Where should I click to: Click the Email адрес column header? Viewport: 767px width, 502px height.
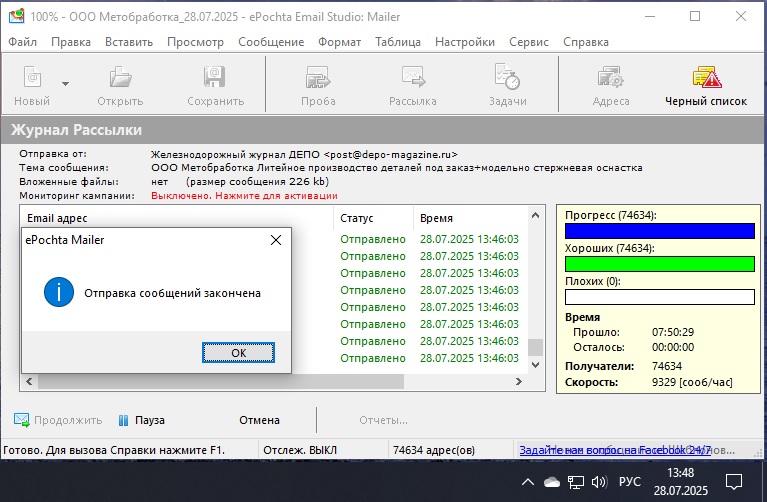tap(57, 218)
